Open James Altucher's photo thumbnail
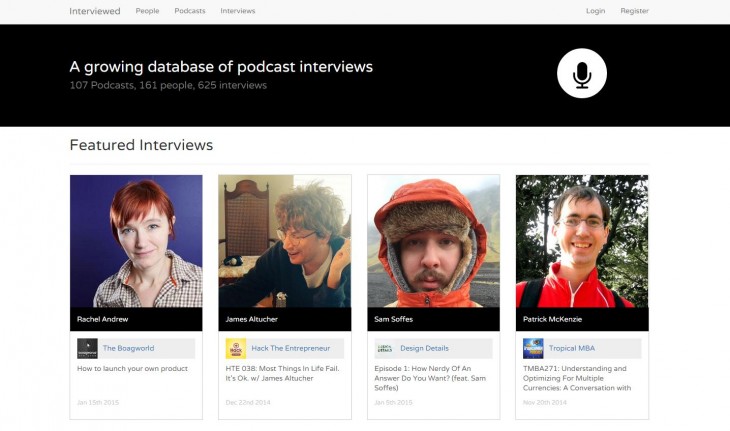730x431 pixels. click(x=285, y=241)
